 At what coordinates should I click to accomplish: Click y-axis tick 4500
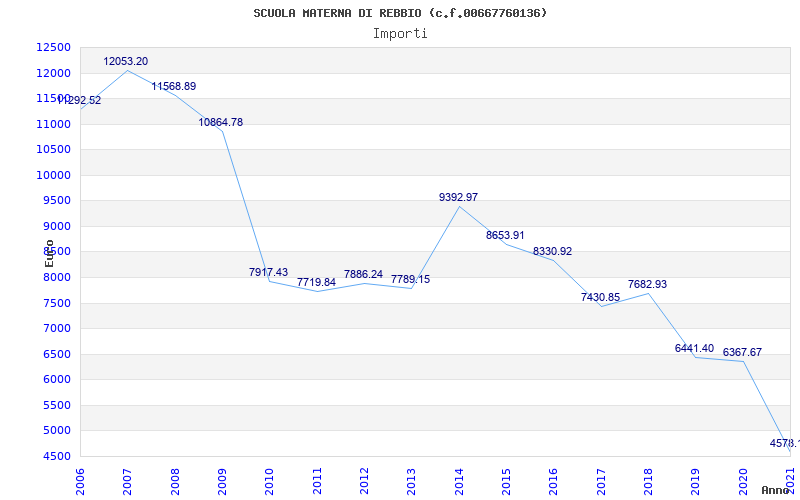pyautogui.click(x=56, y=456)
